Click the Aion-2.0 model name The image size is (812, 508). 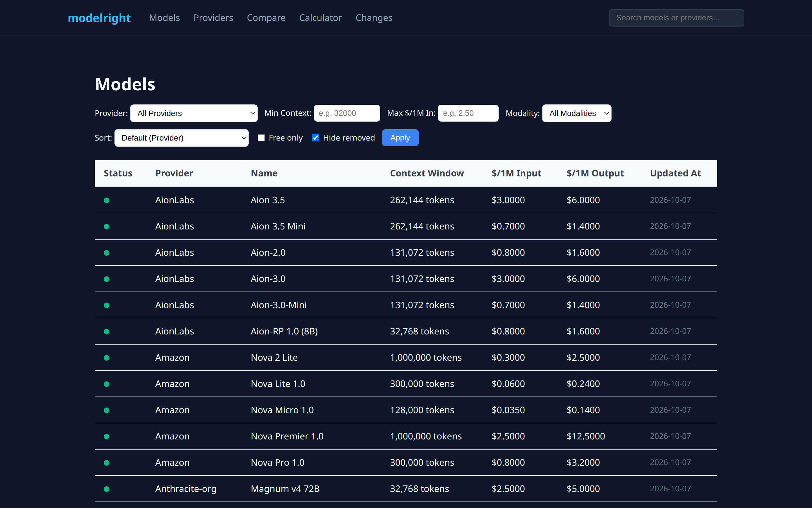268,253
